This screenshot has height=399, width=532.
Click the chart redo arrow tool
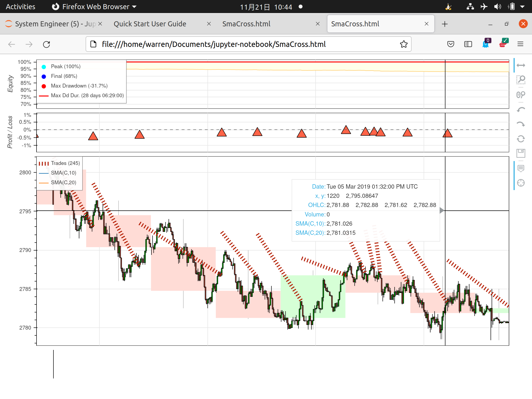521,124
